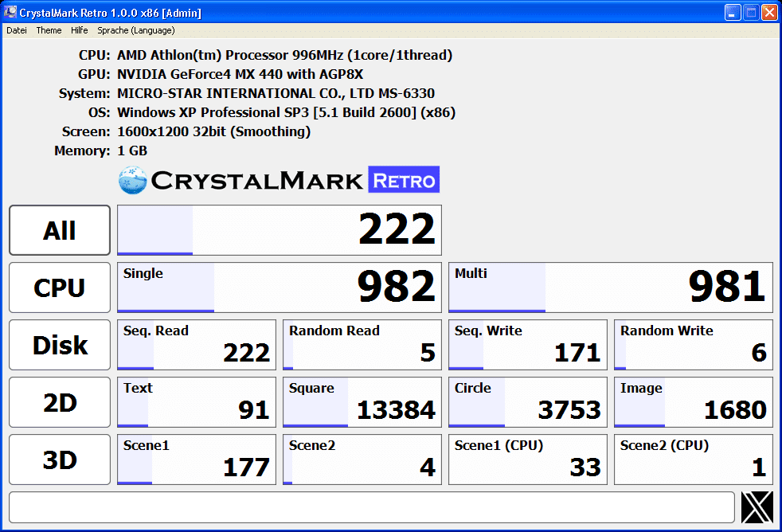Run the All benchmark button

click(x=60, y=230)
